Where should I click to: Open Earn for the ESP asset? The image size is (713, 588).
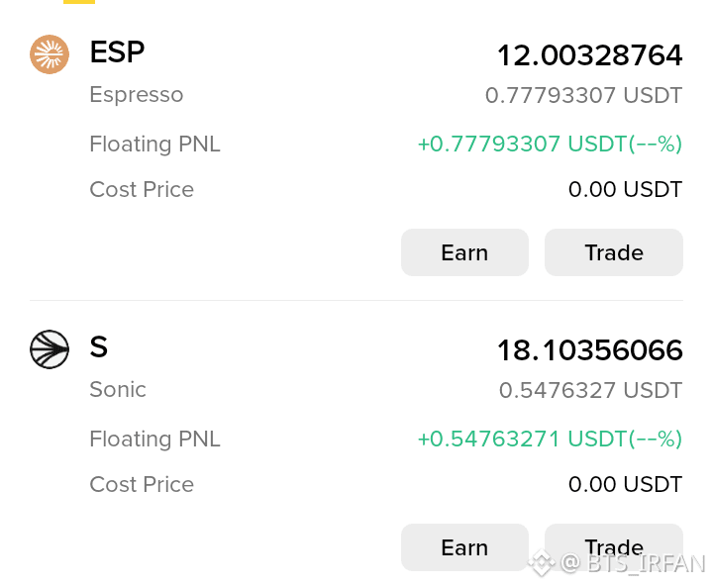[464, 252]
